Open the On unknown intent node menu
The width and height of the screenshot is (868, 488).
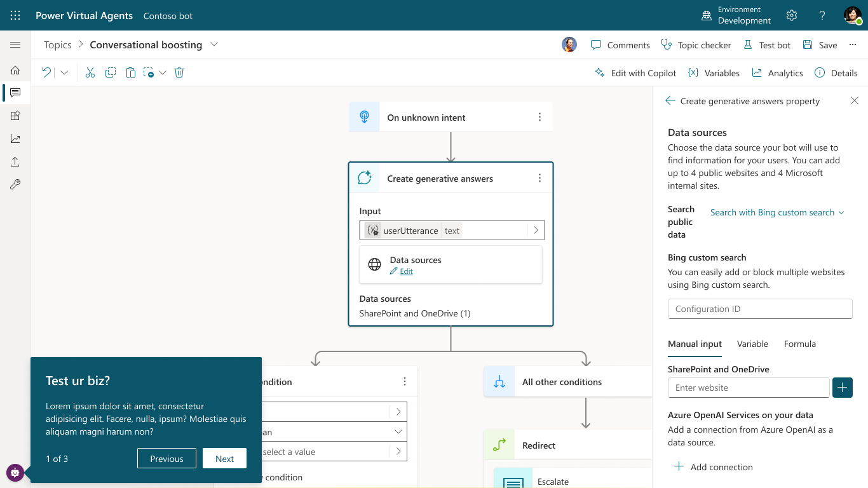[x=539, y=117]
